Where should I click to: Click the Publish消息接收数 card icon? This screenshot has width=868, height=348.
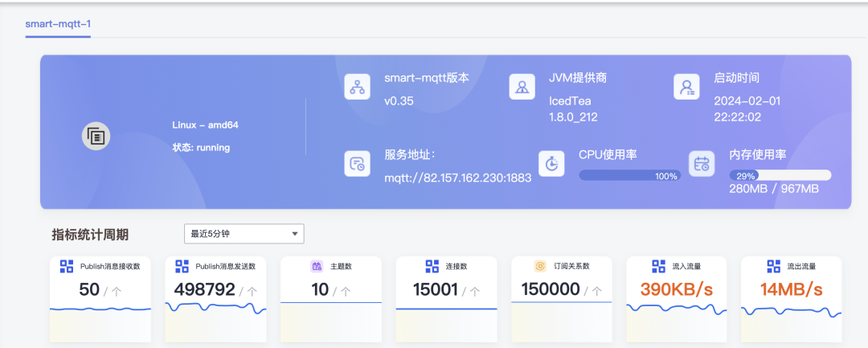coord(67,266)
